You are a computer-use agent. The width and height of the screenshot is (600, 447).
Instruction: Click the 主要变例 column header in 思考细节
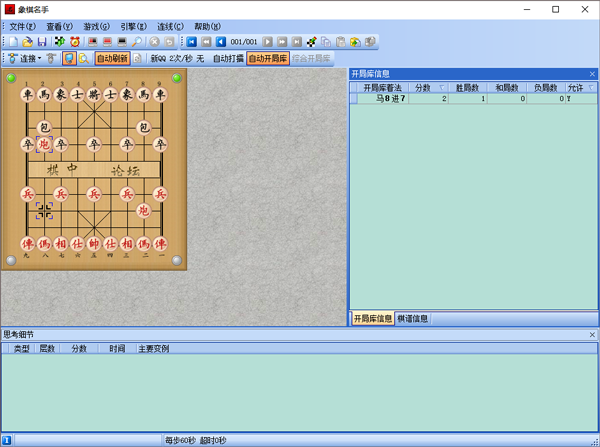153,349
